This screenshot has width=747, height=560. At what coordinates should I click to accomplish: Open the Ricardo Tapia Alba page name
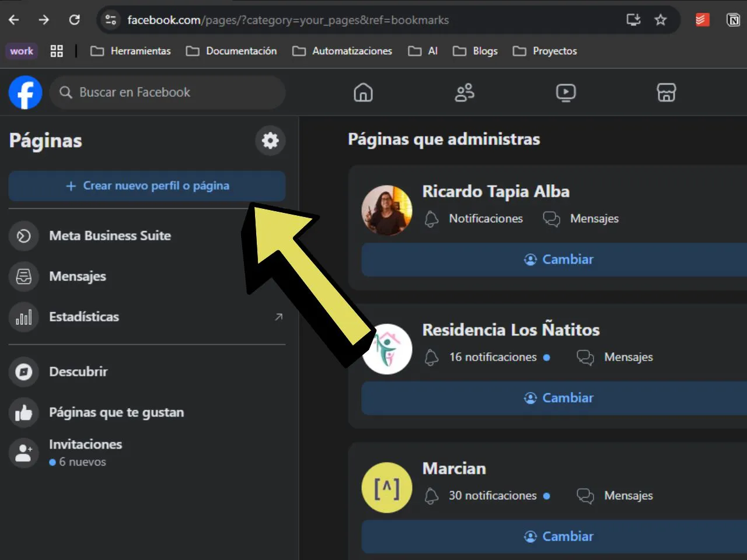(x=495, y=191)
